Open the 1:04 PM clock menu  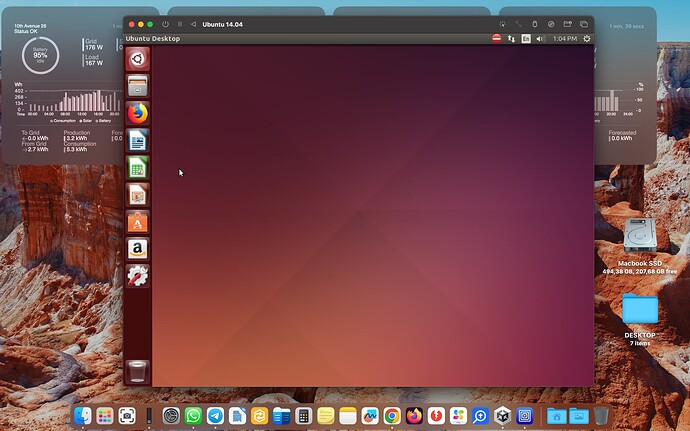point(565,39)
